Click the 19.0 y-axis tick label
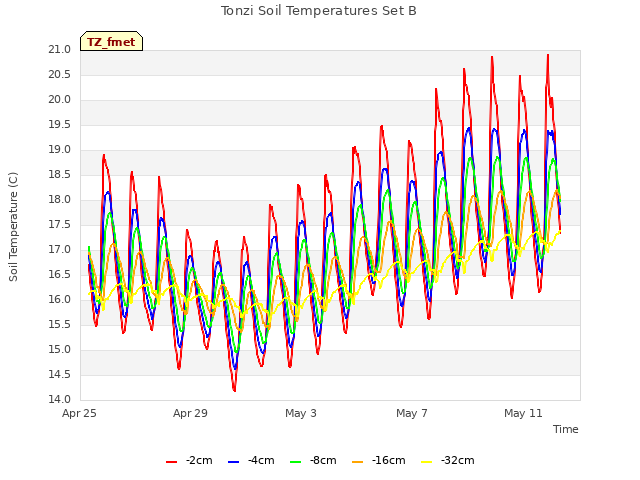Viewport: 640px width, 480px height. coord(60,150)
